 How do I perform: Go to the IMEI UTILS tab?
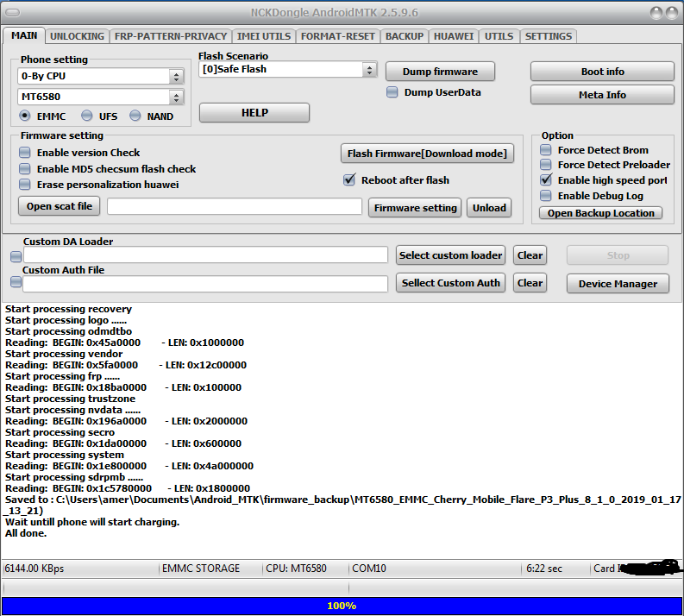(x=263, y=36)
